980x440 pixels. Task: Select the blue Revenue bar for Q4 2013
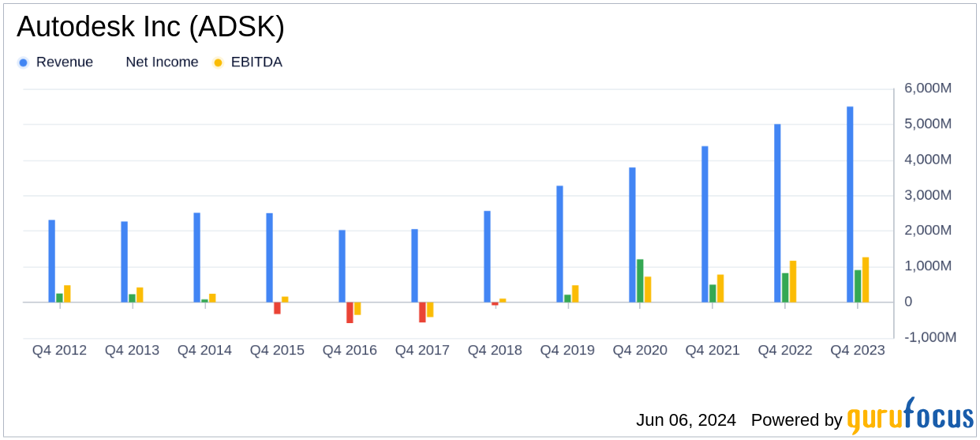pos(124,261)
